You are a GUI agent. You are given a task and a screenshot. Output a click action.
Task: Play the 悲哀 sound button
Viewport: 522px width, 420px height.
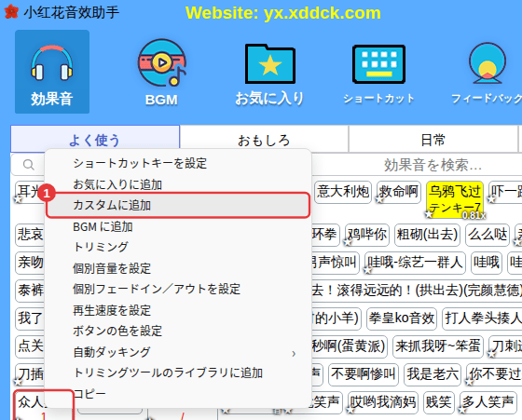(x=30, y=235)
